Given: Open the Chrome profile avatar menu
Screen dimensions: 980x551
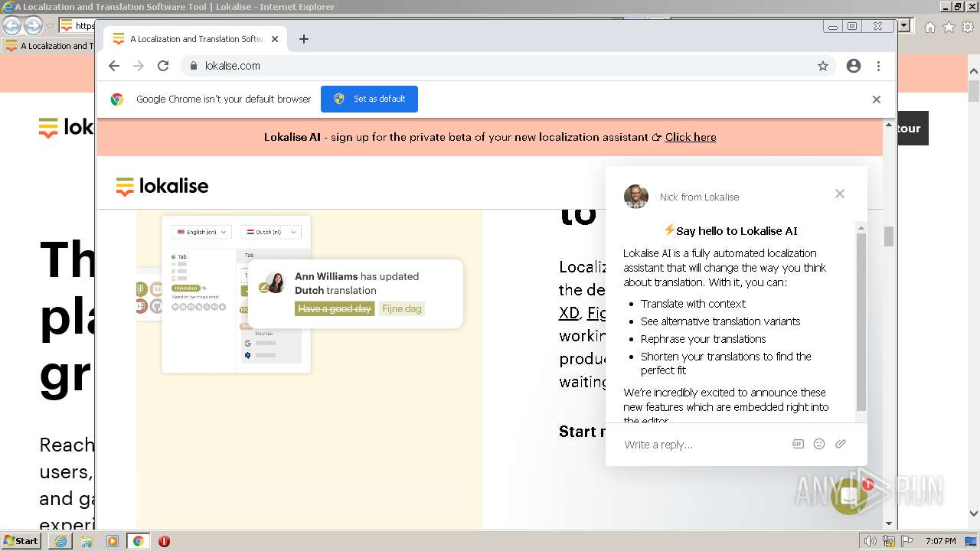Looking at the screenshot, I should click(854, 66).
